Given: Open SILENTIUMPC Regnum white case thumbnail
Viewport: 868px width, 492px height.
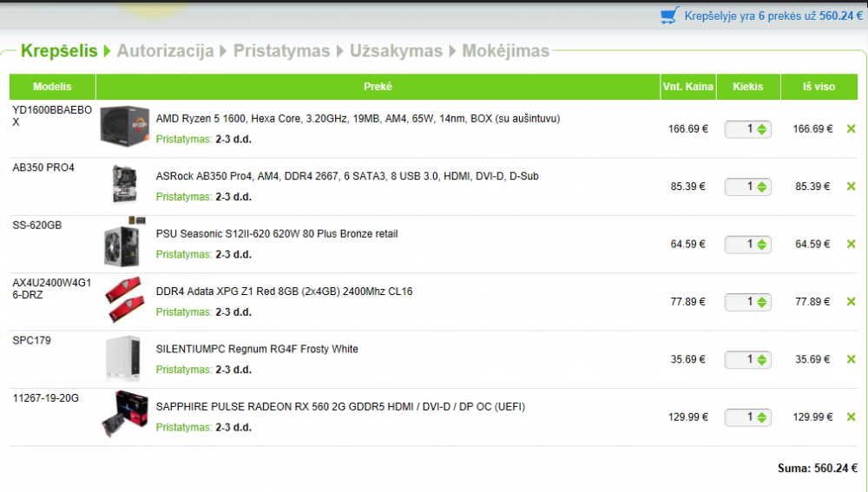Looking at the screenshot, I should pyautogui.click(x=123, y=358).
